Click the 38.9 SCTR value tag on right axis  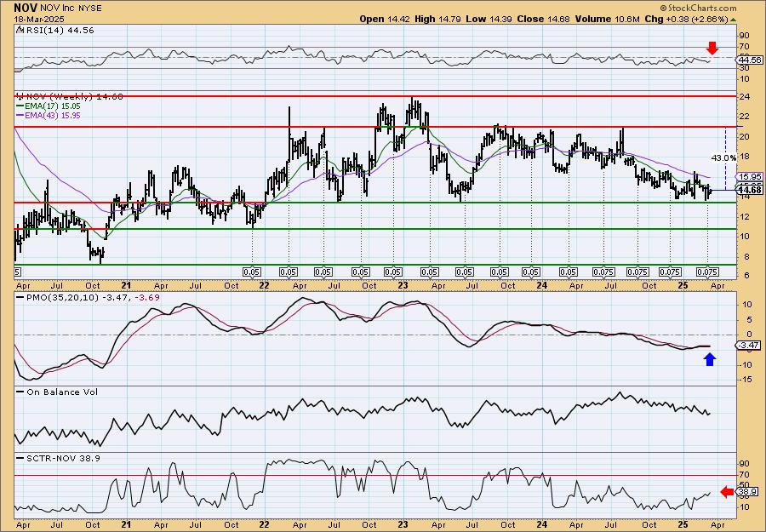point(746,492)
